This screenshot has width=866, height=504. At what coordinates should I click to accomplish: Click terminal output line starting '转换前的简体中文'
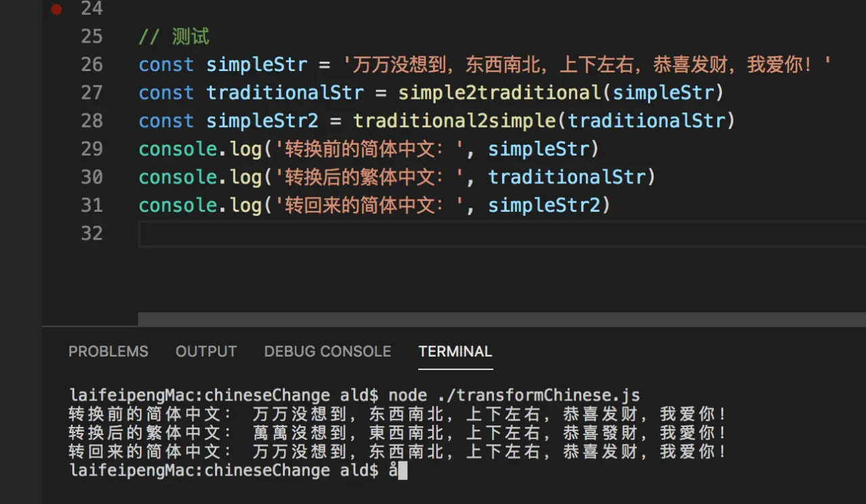tap(398, 414)
